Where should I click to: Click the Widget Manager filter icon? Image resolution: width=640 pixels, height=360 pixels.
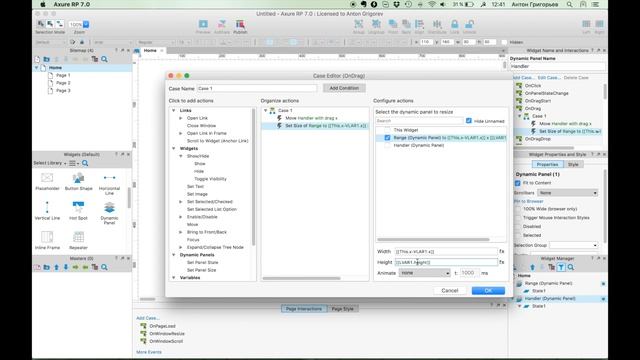(x=561, y=267)
